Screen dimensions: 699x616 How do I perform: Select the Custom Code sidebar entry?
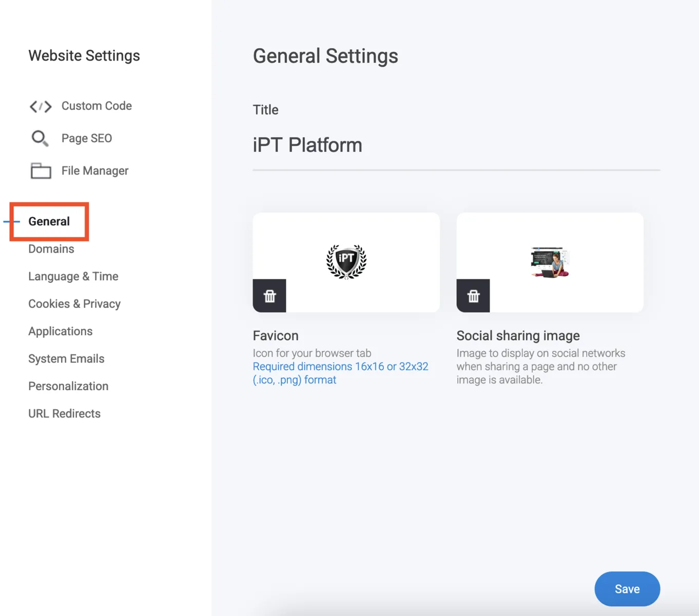coord(96,106)
